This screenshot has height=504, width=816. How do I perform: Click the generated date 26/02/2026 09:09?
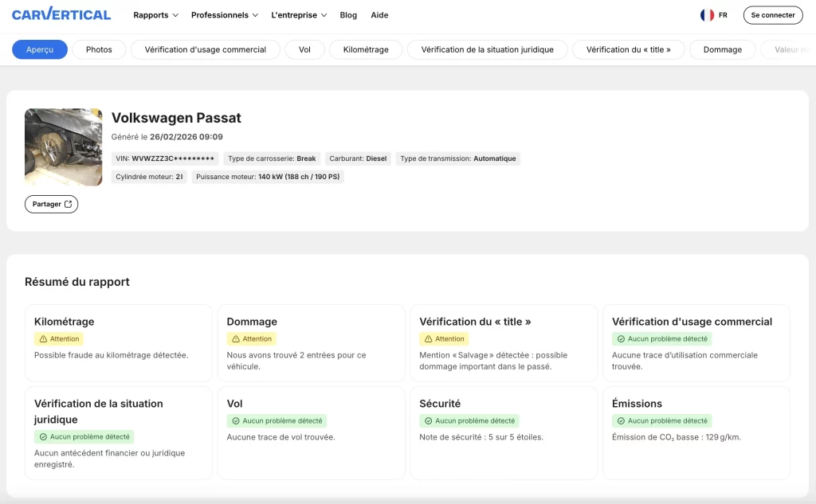pyautogui.click(x=186, y=137)
